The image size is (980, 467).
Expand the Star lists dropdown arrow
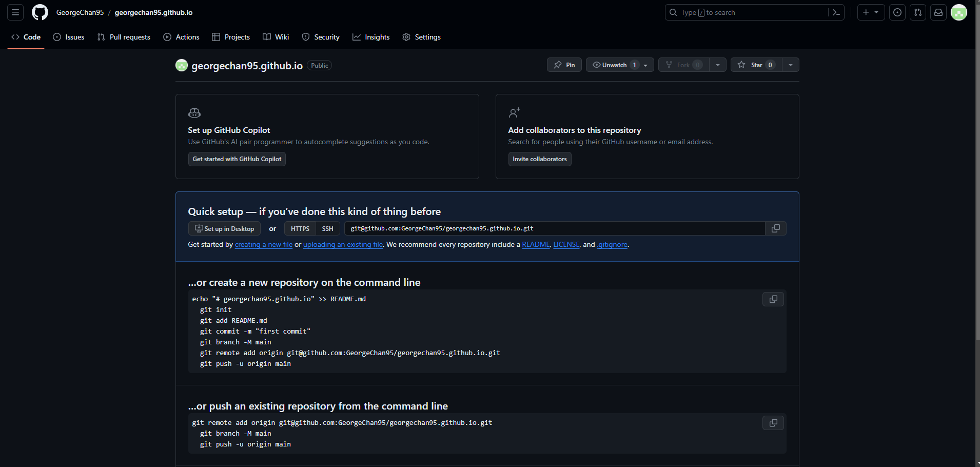791,65
